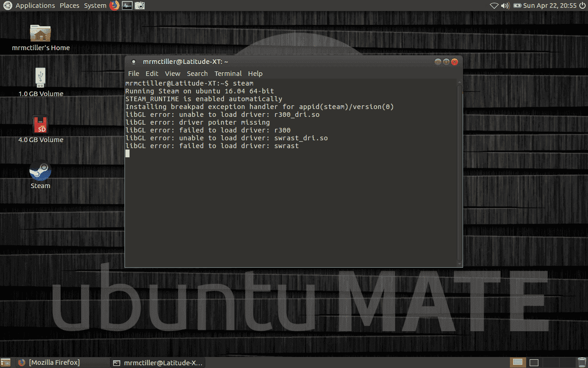The width and height of the screenshot is (588, 368).
Task: Maximize the terminal window
Action: coord(446,62)
